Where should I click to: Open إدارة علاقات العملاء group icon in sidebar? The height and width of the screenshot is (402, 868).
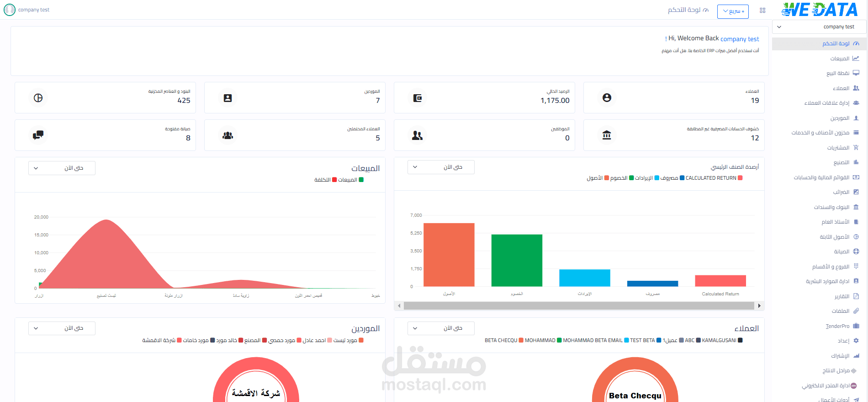point(856,103)
